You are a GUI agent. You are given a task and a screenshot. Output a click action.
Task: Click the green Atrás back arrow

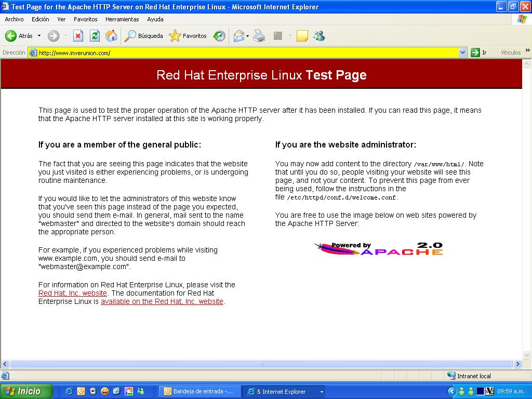coord(11,36)
